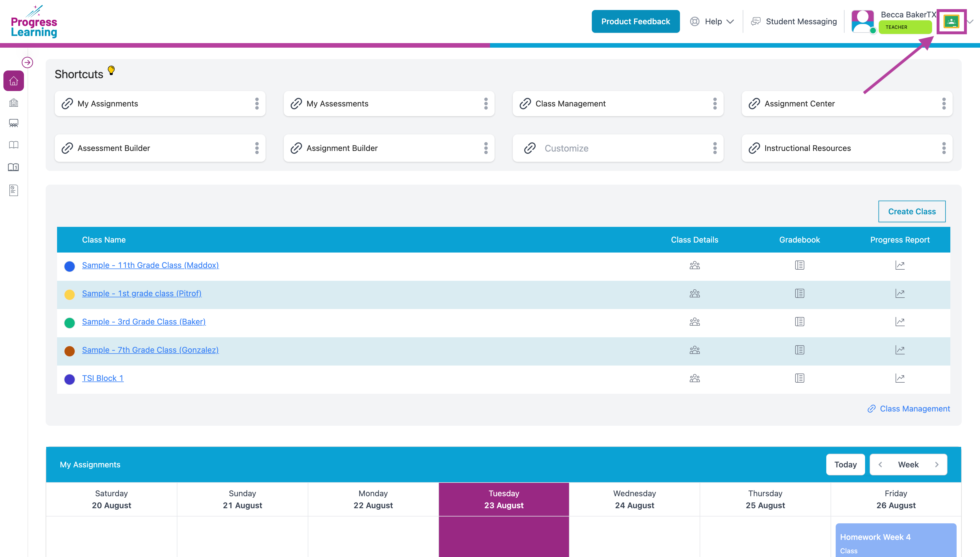
Task: View class details for 3rd Grade Class (Baker)
Action: coord(695,322)
